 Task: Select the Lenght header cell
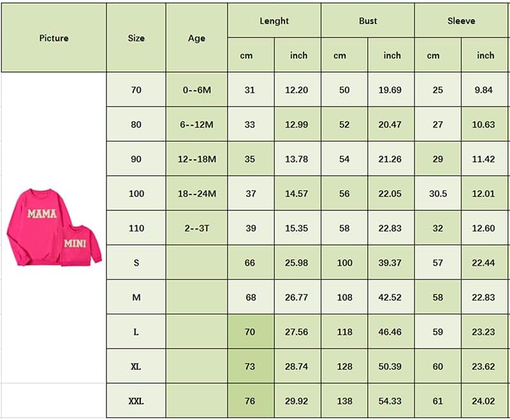(274, 21)
